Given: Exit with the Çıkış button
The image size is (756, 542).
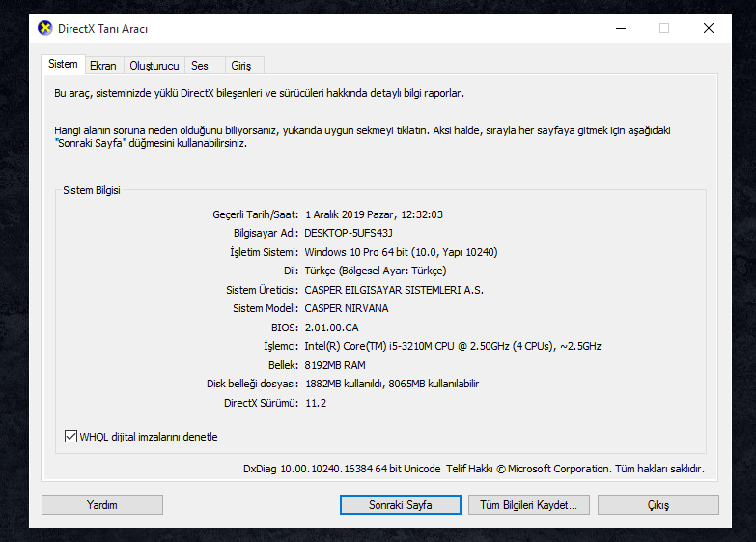Looking at the screenshot, I should click(658, 505).
